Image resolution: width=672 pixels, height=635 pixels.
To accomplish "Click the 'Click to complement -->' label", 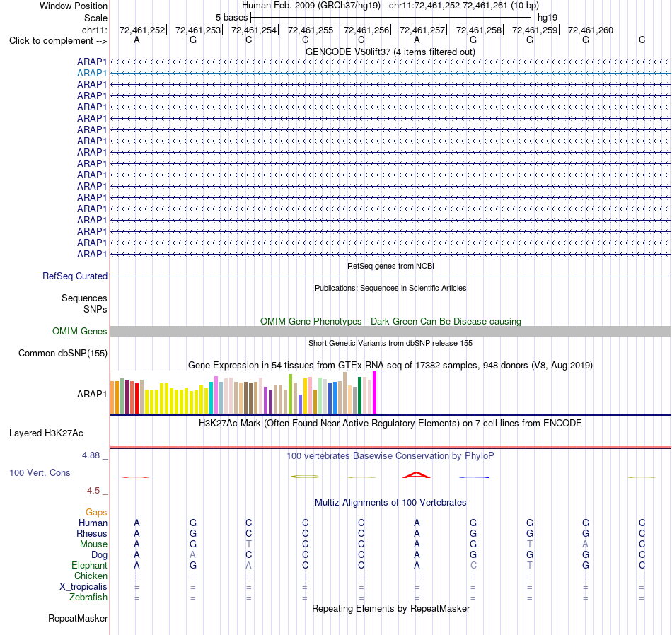I will [x=58, y=41].
